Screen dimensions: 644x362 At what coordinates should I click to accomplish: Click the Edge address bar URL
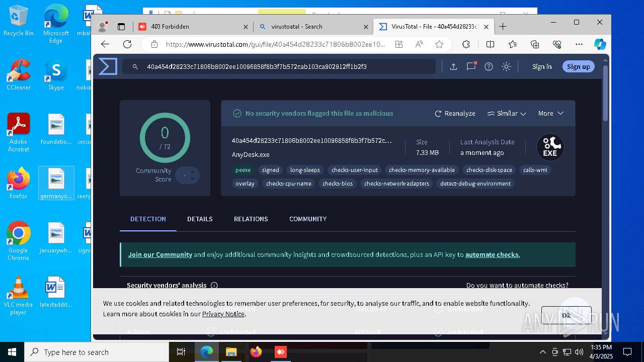click(276, 44)
